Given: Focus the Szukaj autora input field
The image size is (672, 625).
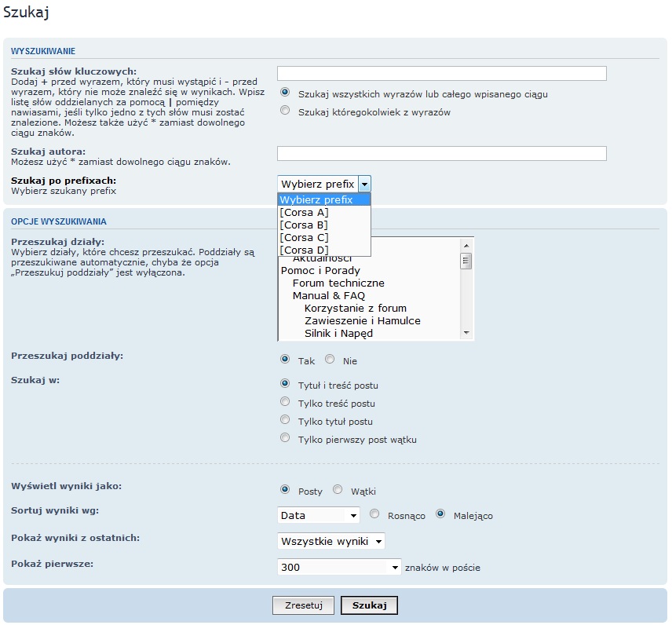Looking at the screenshot, I should pos(441,153).
